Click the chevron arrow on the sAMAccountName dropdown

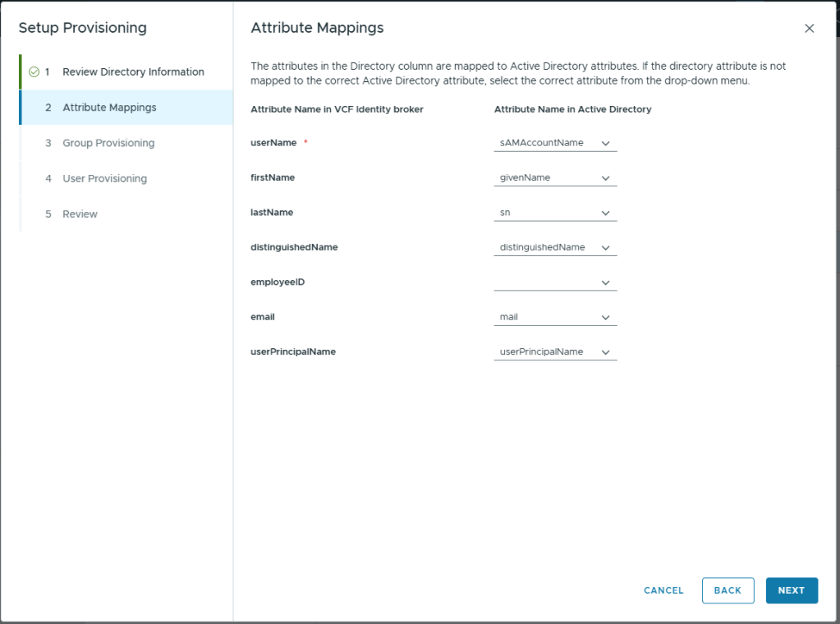click(605, 143)
